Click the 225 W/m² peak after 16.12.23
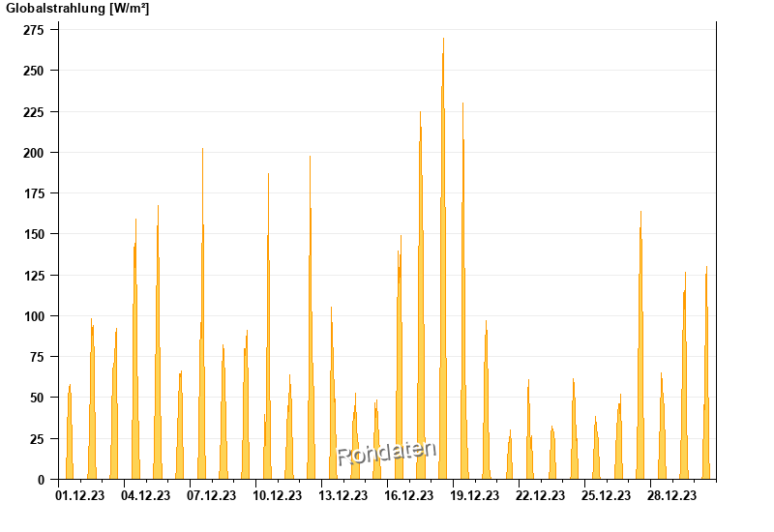774x532 pixels. tap(421, 295)
